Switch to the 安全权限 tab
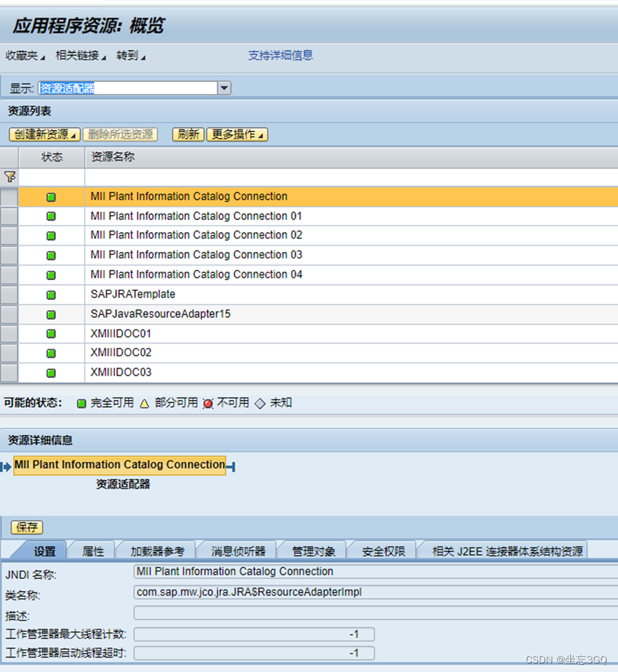The height and width of the screenshot is (672, 618). [382, 550]
